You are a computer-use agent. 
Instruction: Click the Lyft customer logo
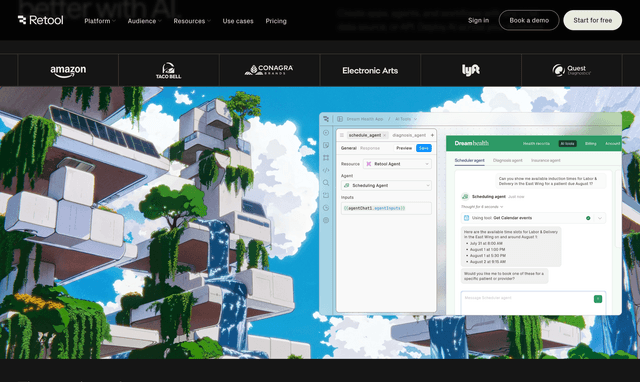pos(471,70)
